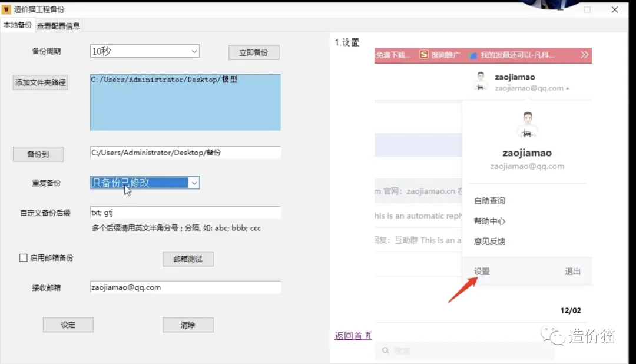Screen dimensions: 636x364
Task: Click the 搜狗推广 bookmark icon
Action: click(424, 54)
